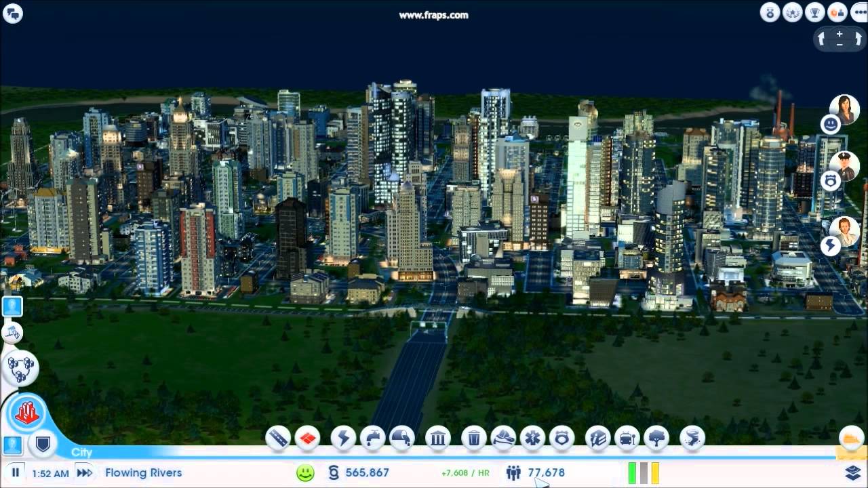Open the Fire services helmet menu
This screenshot has width=868, height=488.
tap(503, 439)
